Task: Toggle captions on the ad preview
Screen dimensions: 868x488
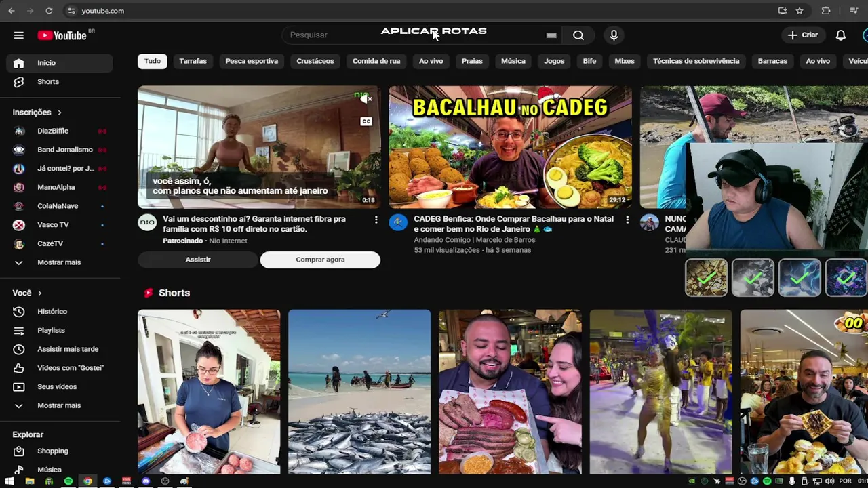Action: pos(366,121)
